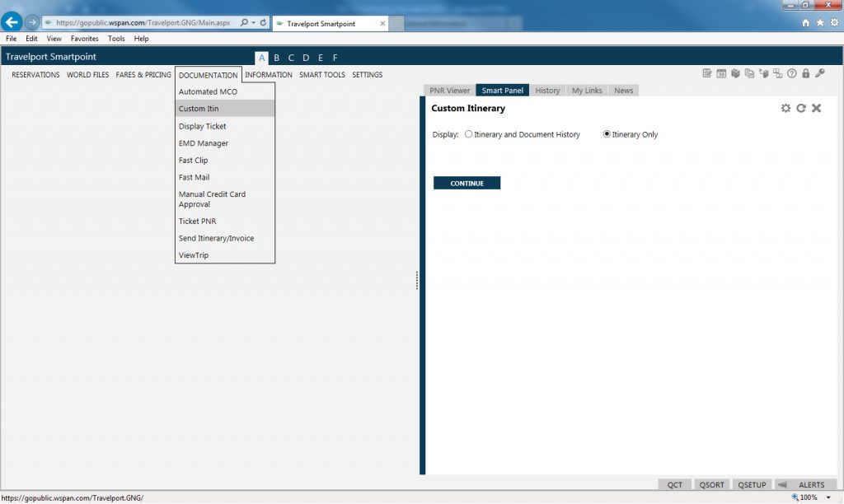Viewport: 844px width, 504px height.
Task: Switch to the PNR Viewer tab
Action: click(x=449, y=91)
